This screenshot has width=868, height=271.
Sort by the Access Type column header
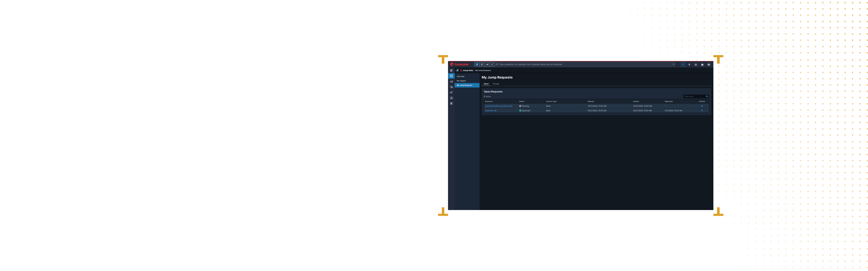pyautogui.click(x=551, y=101)
